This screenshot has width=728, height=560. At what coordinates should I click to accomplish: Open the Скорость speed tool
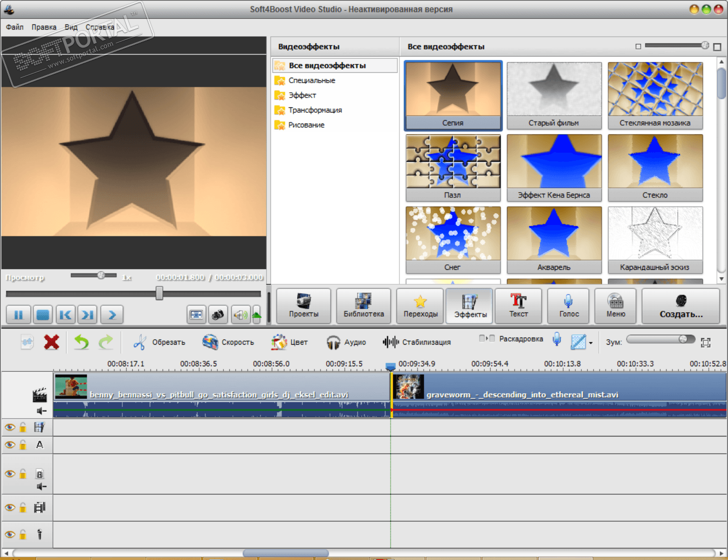(x=228, y=342)
